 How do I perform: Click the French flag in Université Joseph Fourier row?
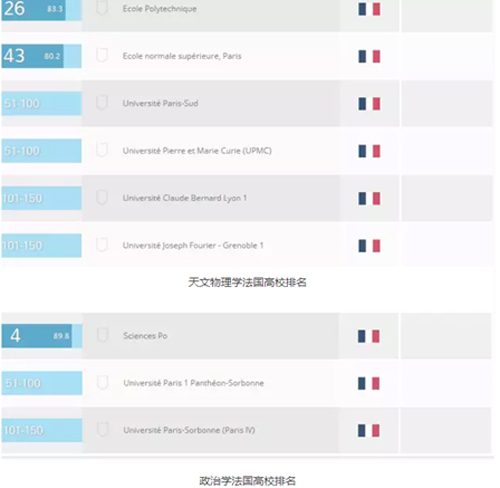coord(369,246)
